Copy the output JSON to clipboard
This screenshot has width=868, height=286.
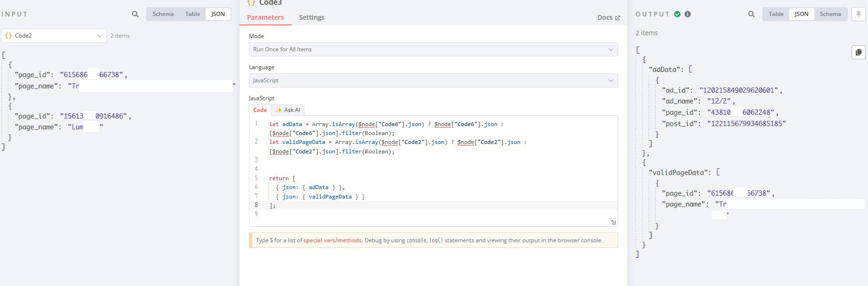(x=859, y=52)
